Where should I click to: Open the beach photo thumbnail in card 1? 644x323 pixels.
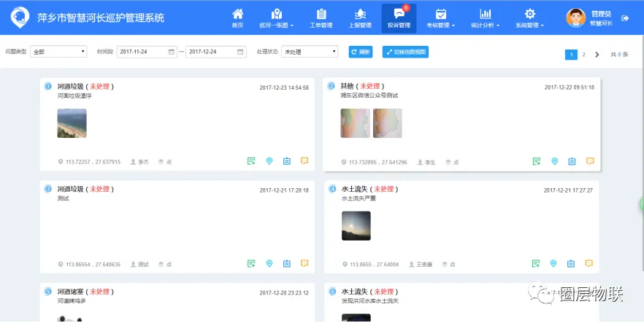pyautogui.click(x=72, y=123)
